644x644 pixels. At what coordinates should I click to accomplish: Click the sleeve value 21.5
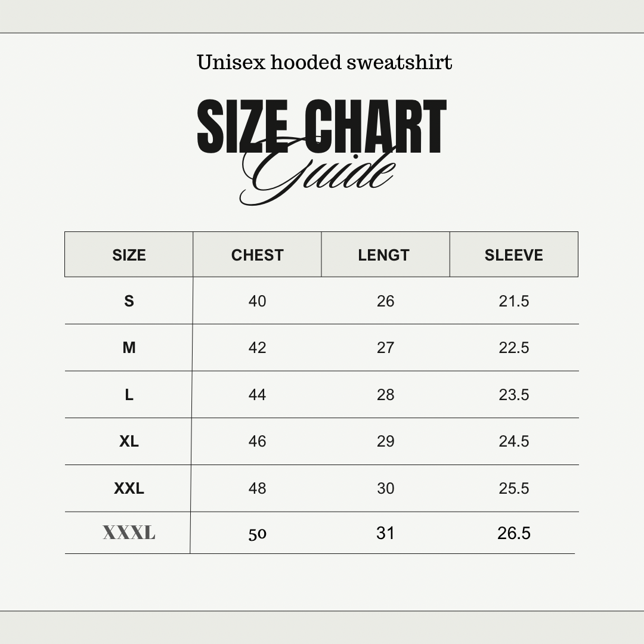point(513,301)
